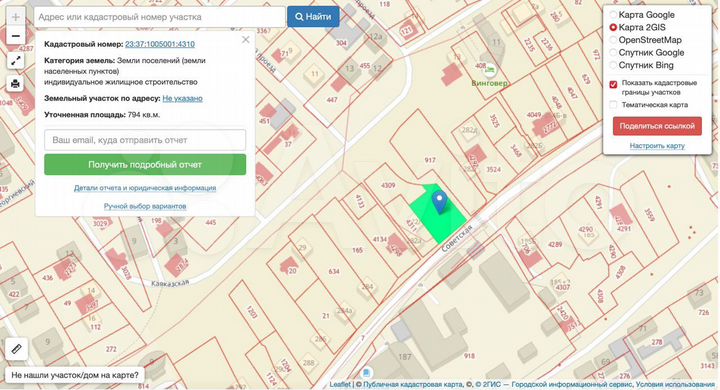Select parcel labeled 918 on map
Screen dimensions: 720x390
click(469, 356)
